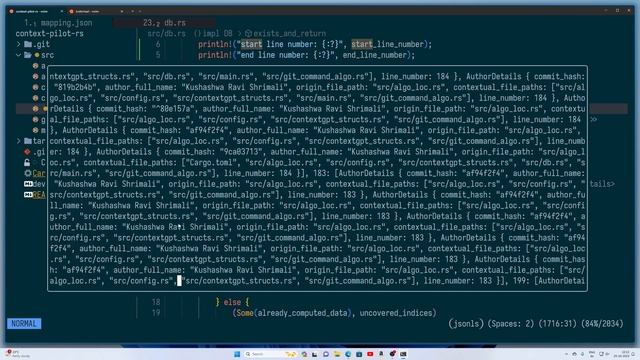Image resolution: width=640 pixels, height=360 pixels.
Task: Open the terminal tab dropdown arrow
Action: [140, 11]
